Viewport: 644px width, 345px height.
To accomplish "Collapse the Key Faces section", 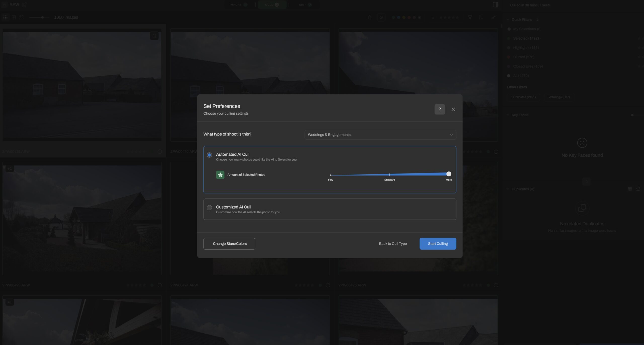I will pyautogui.click(x=508, y=115).
